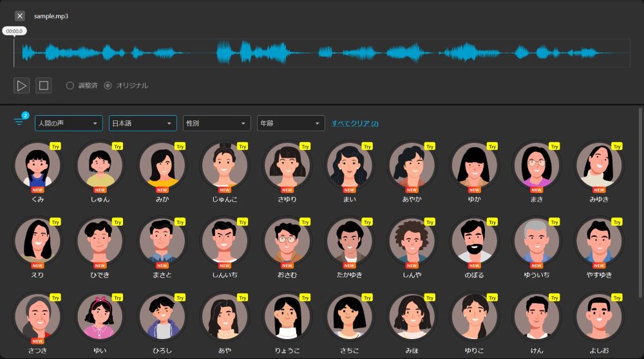The image size is (644, 359).
Task: Click the Try badge on ゆい
Action: 118,297
